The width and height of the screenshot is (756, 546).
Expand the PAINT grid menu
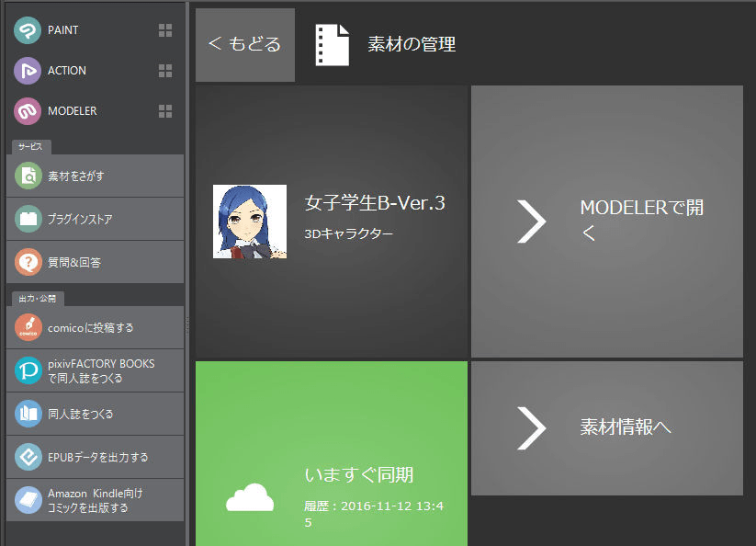165,29
